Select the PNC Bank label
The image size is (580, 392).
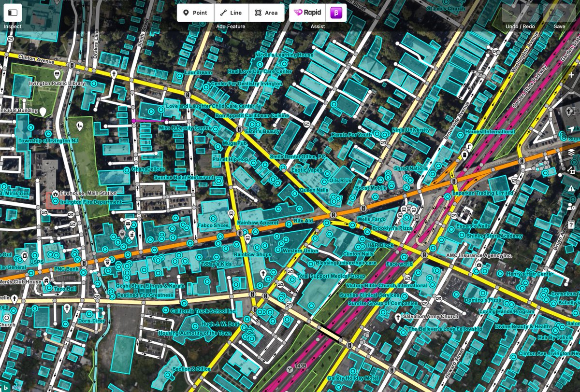[66, 268]
